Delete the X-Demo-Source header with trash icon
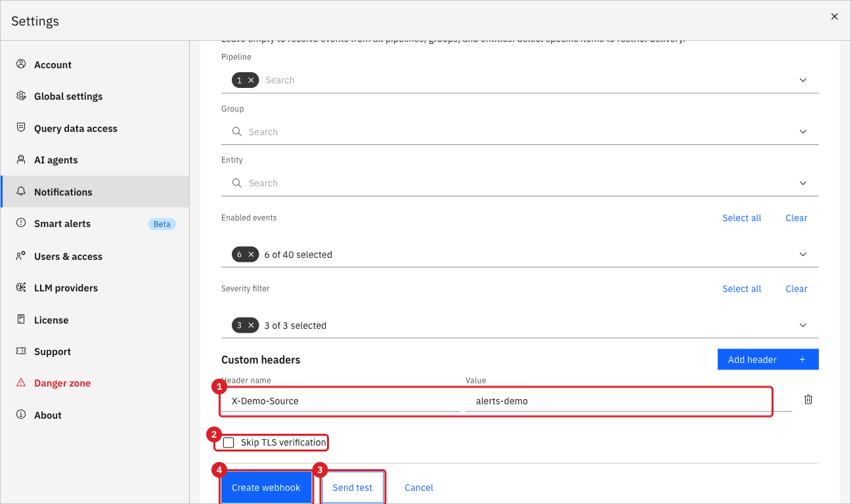 coord(808,399)
